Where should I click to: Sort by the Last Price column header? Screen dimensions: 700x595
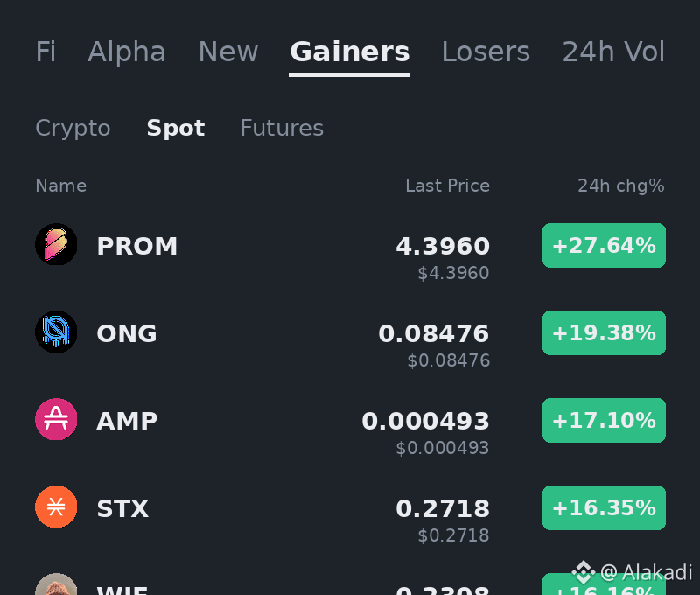point(447,185)
